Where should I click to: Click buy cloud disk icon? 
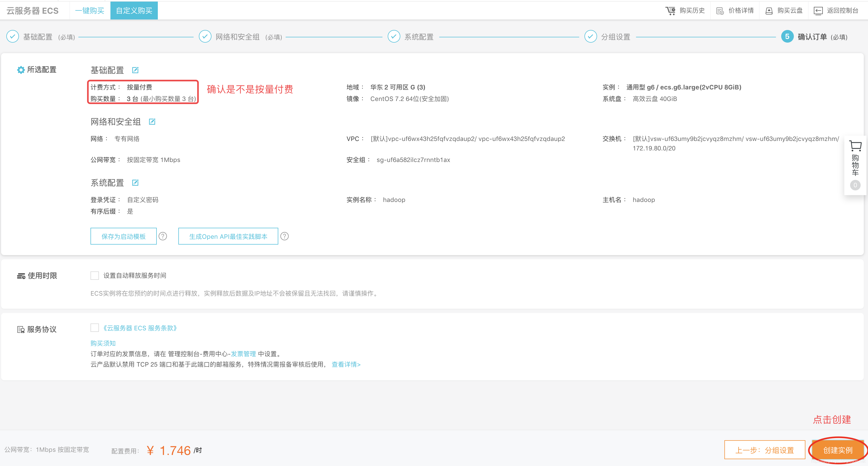tap(769, 11)
